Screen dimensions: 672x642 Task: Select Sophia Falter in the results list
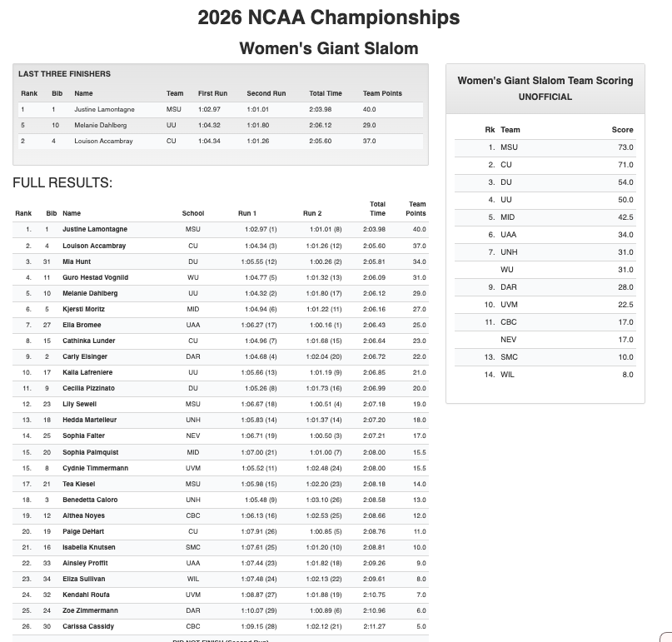84,435
